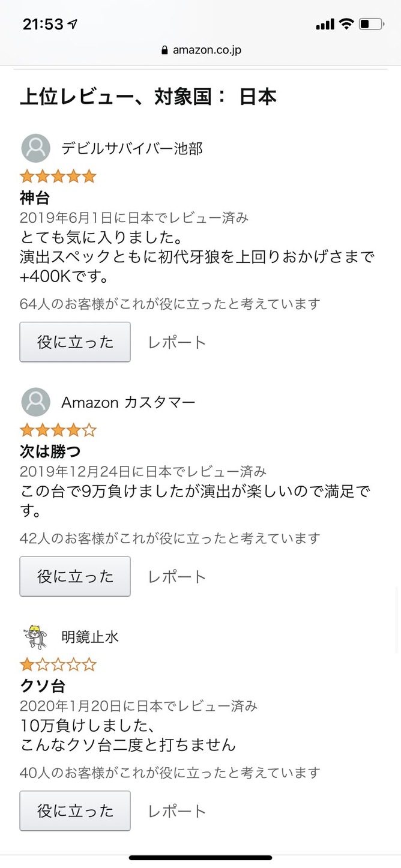This screenshot has height=868, width=401.
Task: Tap the location arrow next to the clock
Action: point(73,24)
